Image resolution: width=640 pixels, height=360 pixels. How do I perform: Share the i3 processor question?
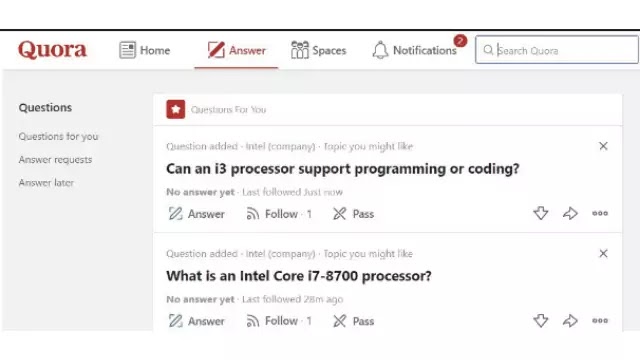point(570,213)
